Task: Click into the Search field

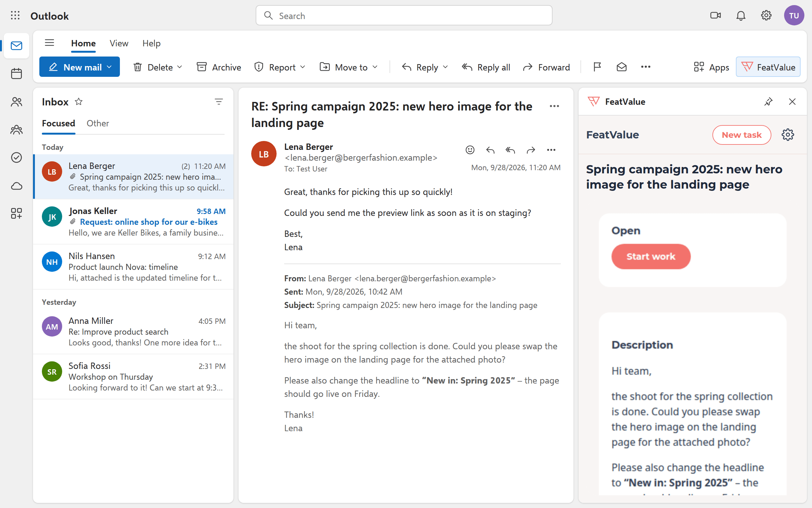Action: tap(404, 16)
